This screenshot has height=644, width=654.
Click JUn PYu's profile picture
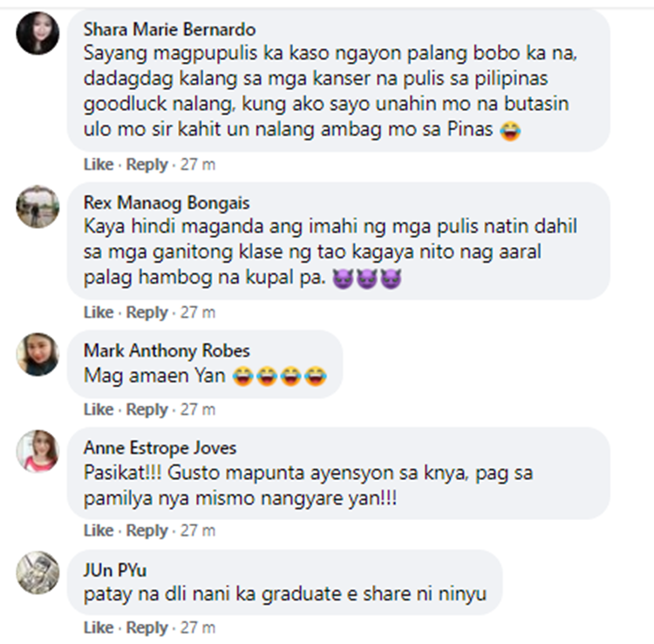38,573
